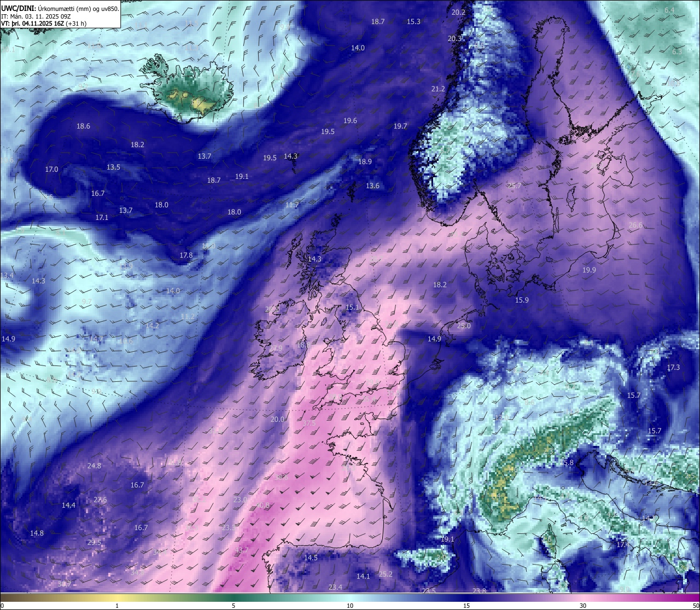This screenshot has height=610, width=700.
Task: Click the map value '17.8'
Action: click(x=186, y=255)
